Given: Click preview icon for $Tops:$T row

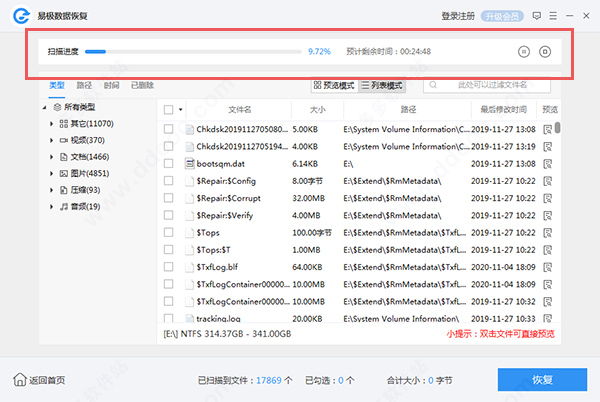Looking at the screenshot, I should point(548,250).
